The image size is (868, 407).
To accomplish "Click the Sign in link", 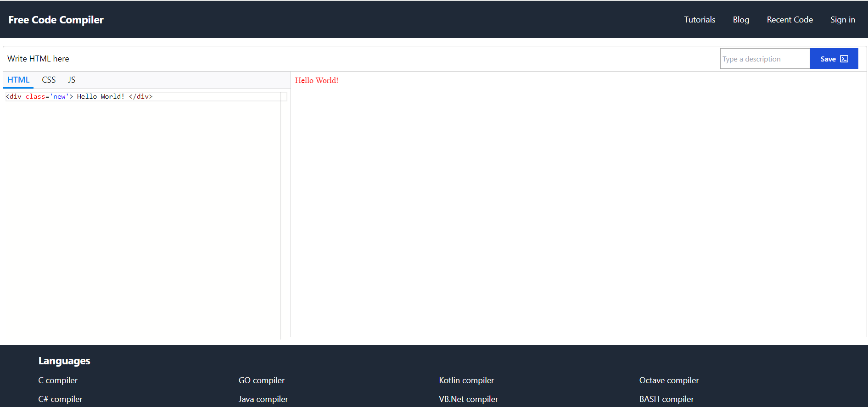I will pos(843,20).
